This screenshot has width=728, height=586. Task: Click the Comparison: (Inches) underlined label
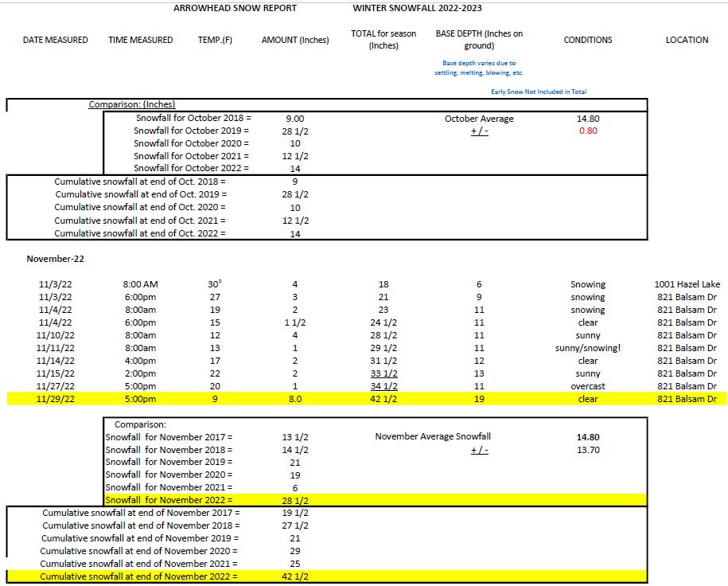(x=132, y=104)
